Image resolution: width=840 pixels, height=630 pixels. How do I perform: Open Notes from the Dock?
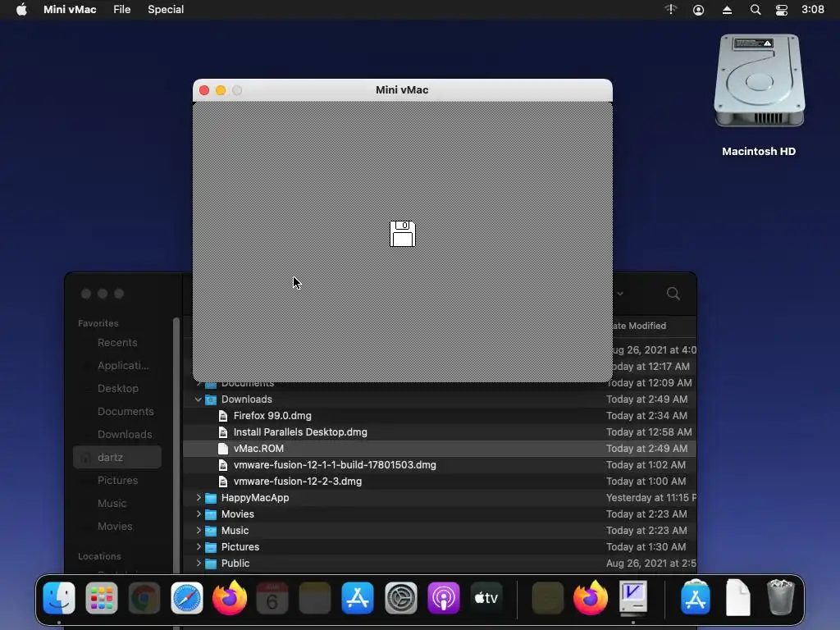pyautogui.click(x=315, y=598)
